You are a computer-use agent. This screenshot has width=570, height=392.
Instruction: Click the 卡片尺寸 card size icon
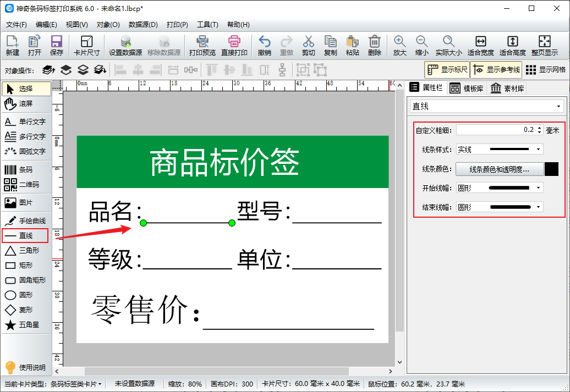86,46
